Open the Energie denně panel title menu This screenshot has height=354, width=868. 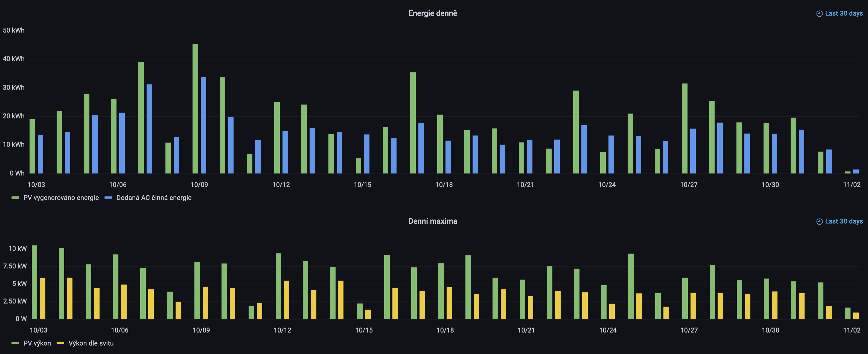[433, 13]
